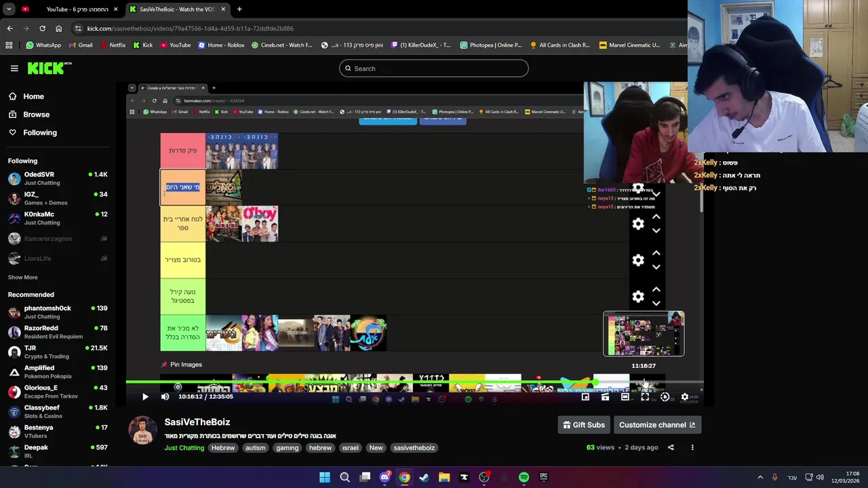Open the Kick hamburger menu
The image size is (868, 488).
pos(14,68)
